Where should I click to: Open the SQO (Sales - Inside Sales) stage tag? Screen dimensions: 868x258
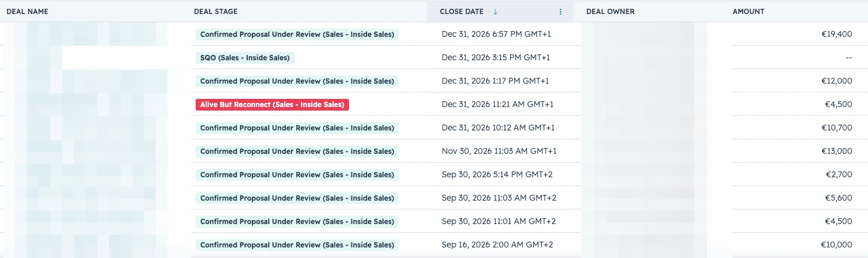[x=245, y=58]
